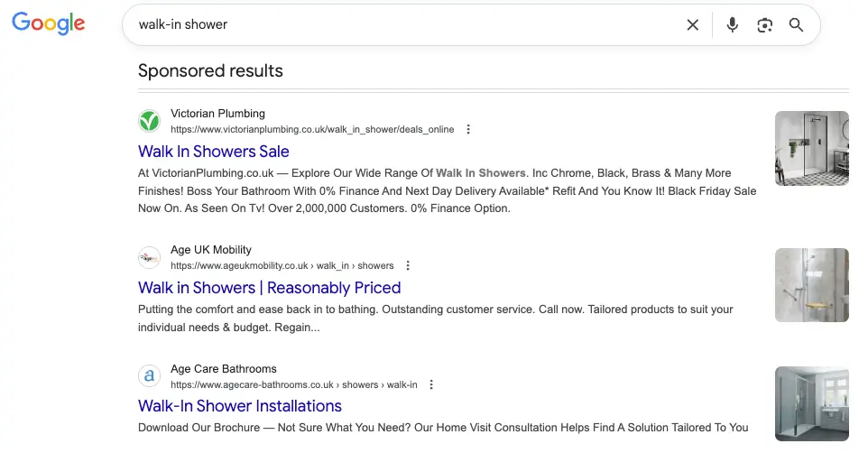The height and width of the screenshot is (453, 868).
Task: Open Google Lens image search icon
Action: click(764, 25)
